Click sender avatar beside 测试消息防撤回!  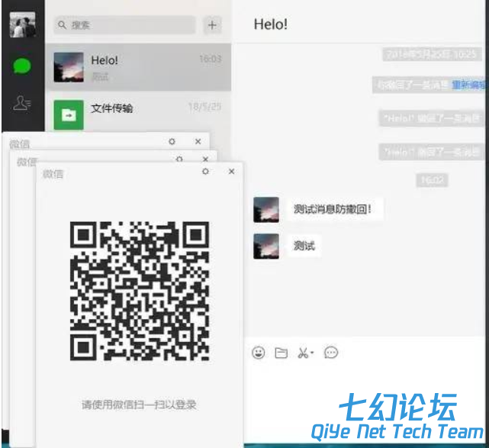[266, 210]
